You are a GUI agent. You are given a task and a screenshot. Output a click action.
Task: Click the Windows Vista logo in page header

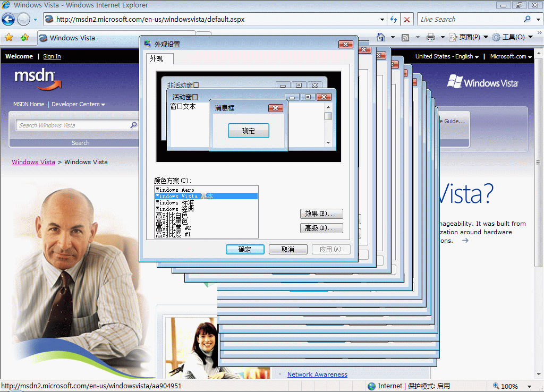[482, 82]
